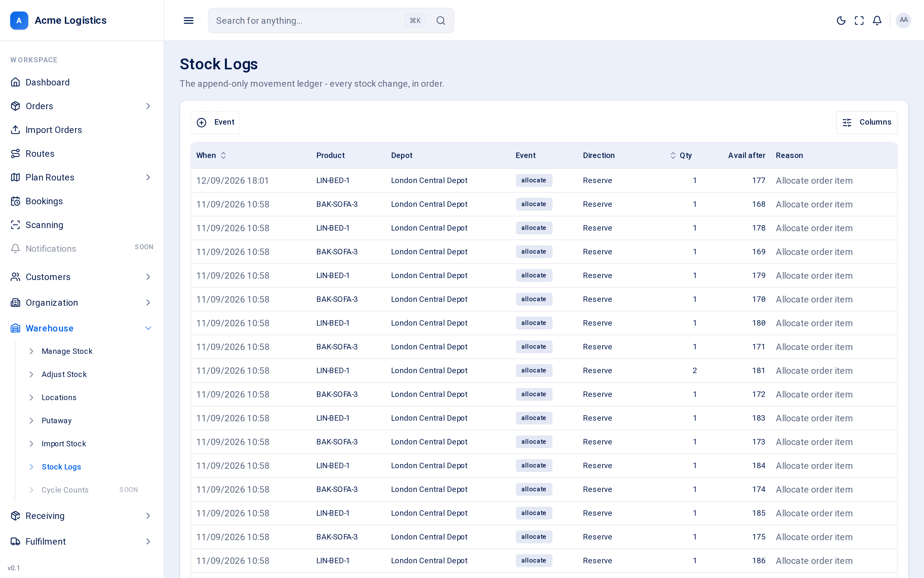Open the AA user avatar menu

coord(903,20)
